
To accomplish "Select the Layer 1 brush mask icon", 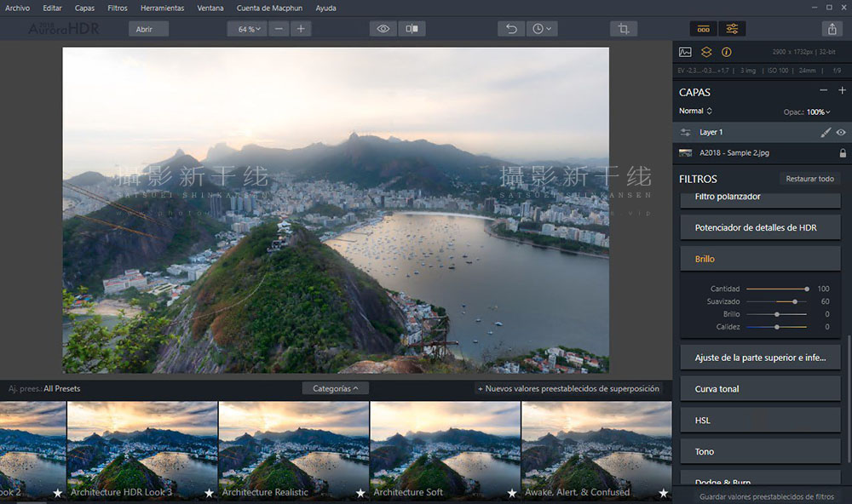I will (x=826, y=132).
